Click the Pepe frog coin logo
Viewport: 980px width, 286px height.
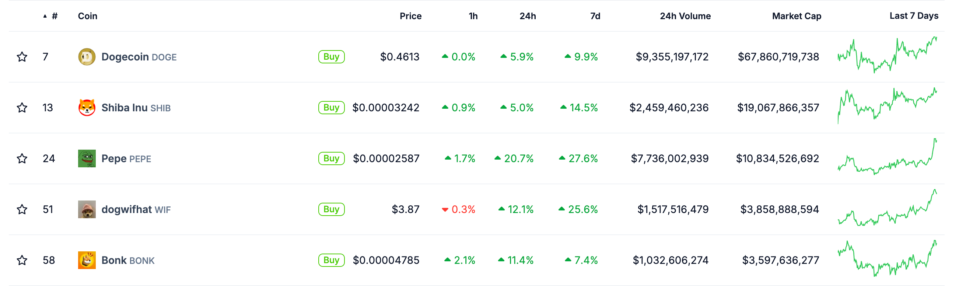87,158
